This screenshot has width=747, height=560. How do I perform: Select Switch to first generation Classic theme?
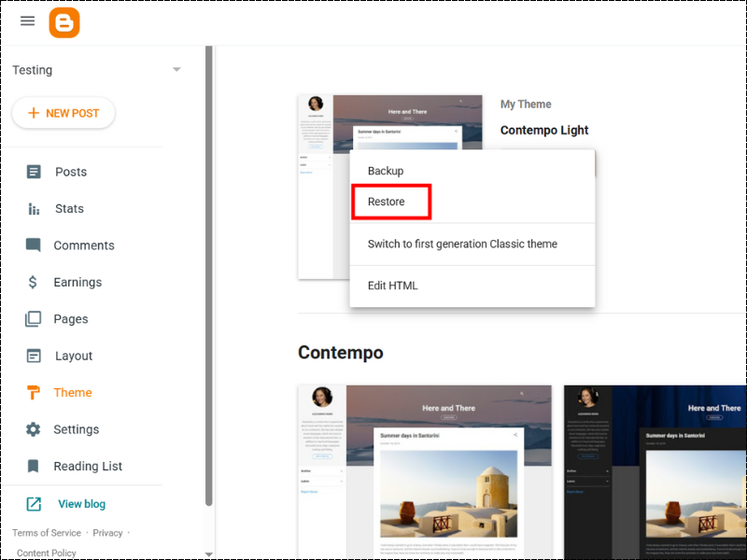coord(462,244)
